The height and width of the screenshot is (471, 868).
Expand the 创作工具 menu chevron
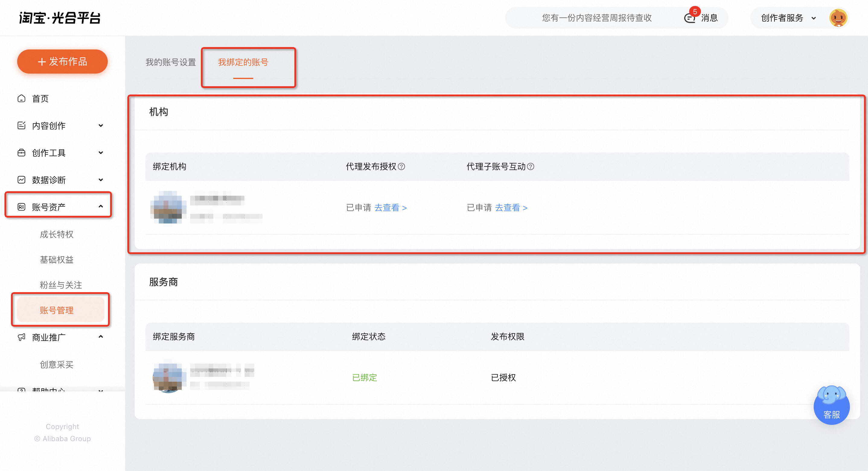coord(101,153)
